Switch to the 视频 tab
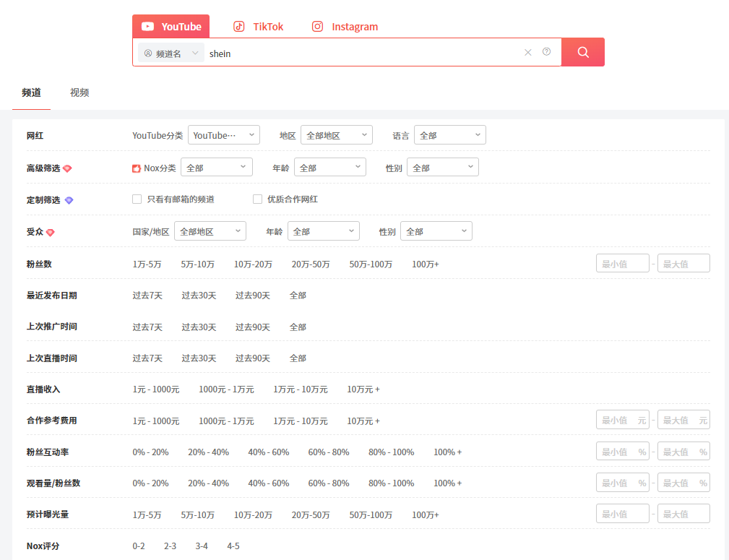The image size is (729, 560). coord(79,92)
